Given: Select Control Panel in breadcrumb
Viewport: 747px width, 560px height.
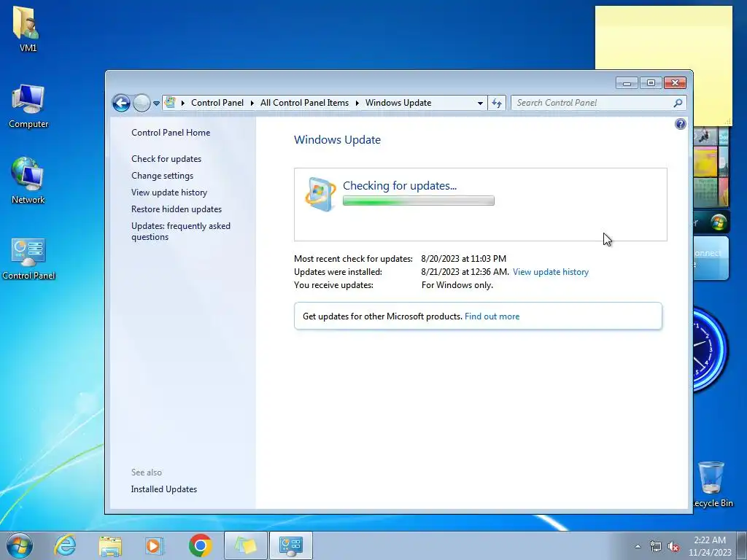Looking at the screenshot, I should point(217,103).
